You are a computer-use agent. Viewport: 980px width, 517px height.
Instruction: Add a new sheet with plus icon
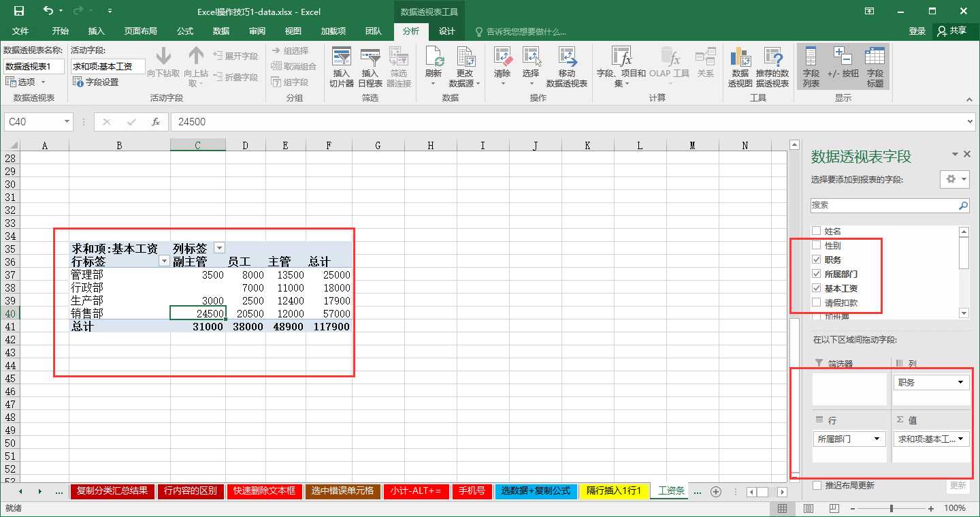pyautogui.click(x=715, y=491)
